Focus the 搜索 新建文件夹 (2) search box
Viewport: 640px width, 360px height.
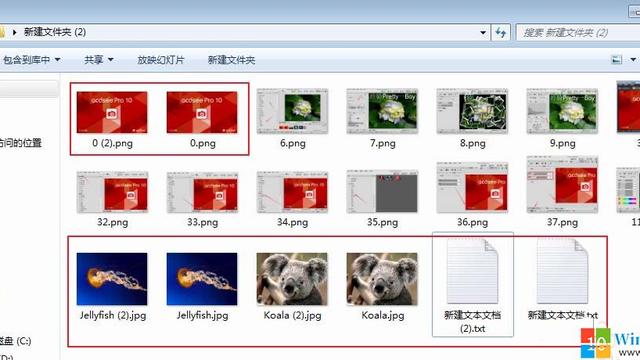[x=578, y=33]
